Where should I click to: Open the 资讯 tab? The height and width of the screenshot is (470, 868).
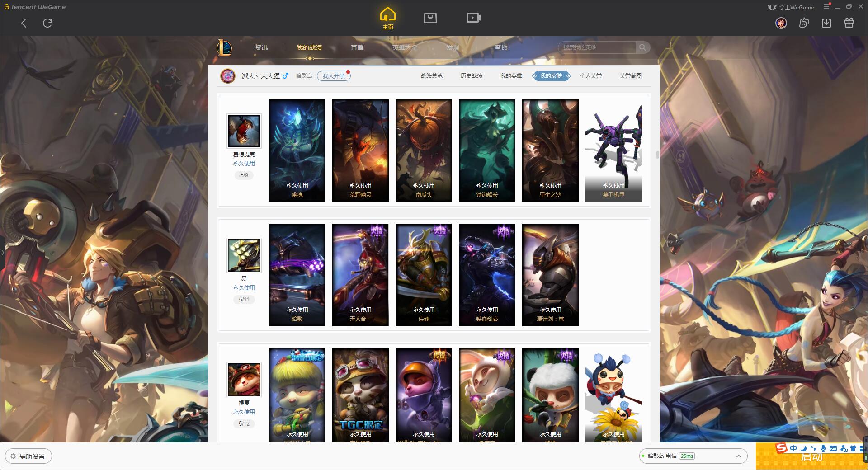tap(261, 47)
